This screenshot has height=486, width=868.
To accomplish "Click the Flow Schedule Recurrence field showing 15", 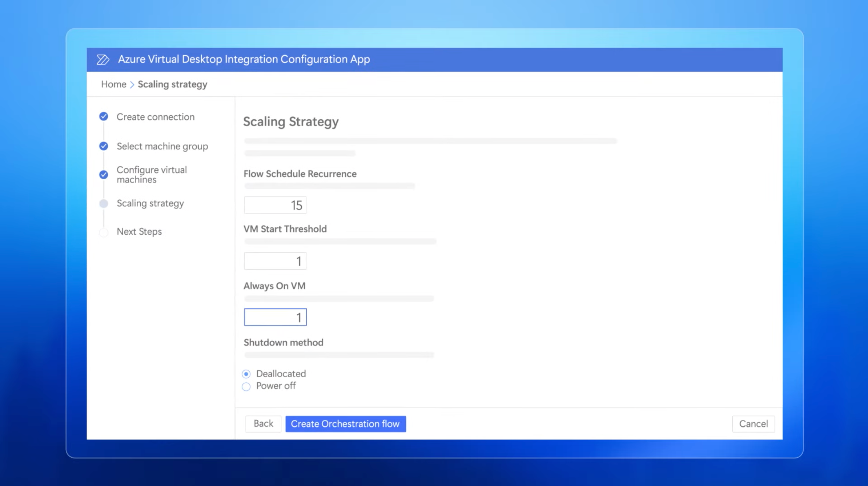I will pos(275,205).
